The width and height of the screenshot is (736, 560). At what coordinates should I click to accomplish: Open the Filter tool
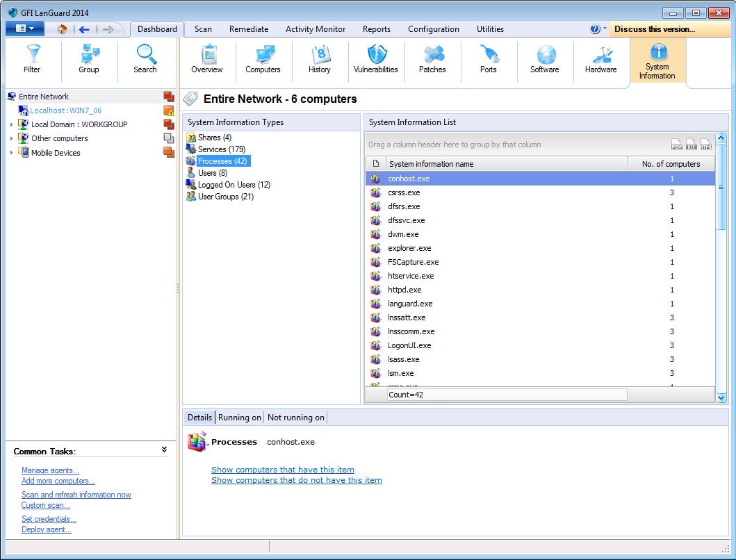tap(33, 59)
